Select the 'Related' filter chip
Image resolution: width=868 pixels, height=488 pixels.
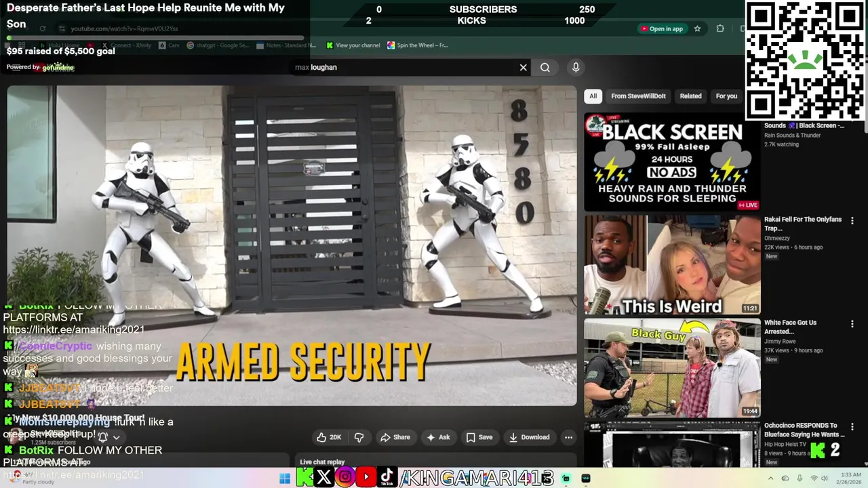click(690, 96)
